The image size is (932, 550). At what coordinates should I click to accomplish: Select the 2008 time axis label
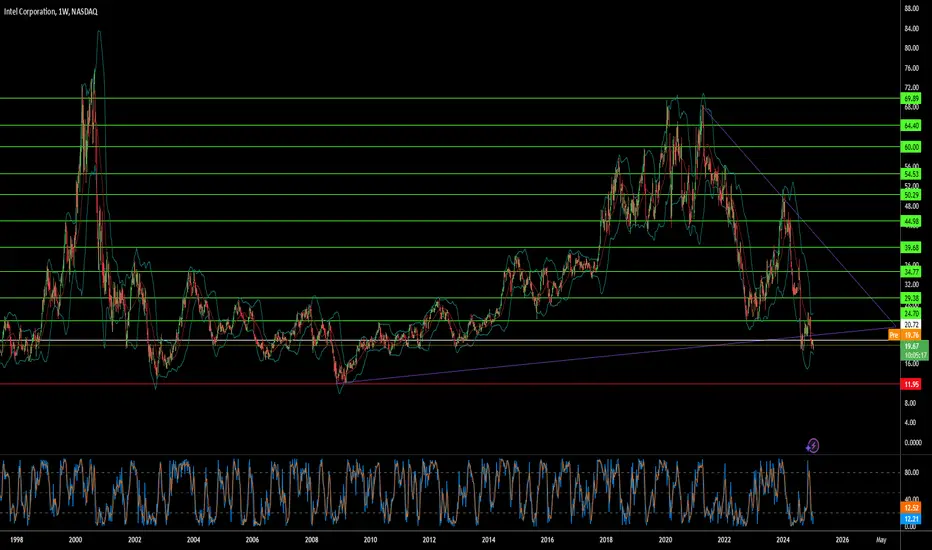pos(311,540)
